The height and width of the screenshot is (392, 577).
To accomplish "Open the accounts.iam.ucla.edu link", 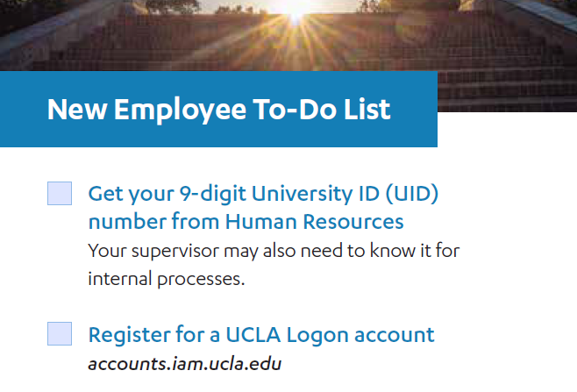I will click(x=185, y=364).
